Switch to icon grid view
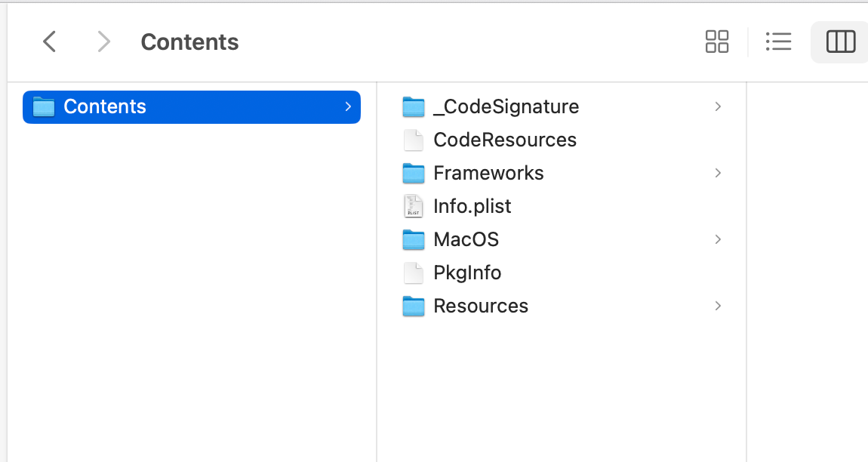Viewport: 868px width, 462px height. pyautogui.click(x=716, y=42)
